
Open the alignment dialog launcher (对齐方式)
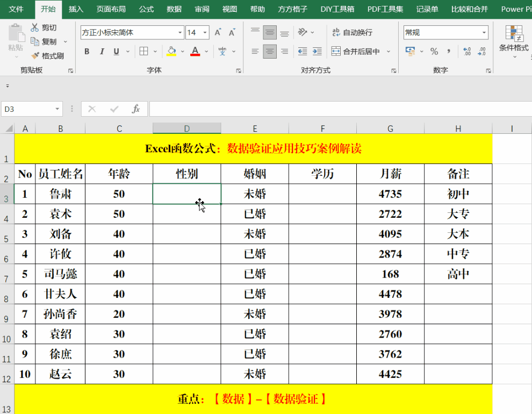tap(393, 70)
